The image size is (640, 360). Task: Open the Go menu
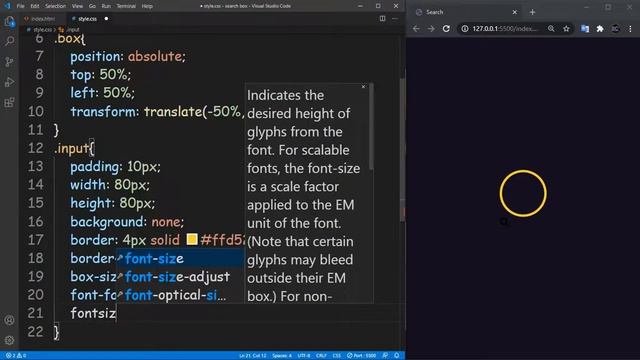click(x=92, y=6)
